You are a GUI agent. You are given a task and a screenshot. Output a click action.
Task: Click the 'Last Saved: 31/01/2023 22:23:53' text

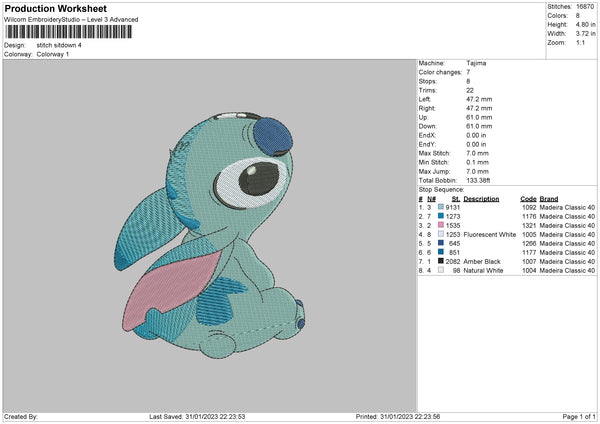pyautogui.click(x=197, y=416)
